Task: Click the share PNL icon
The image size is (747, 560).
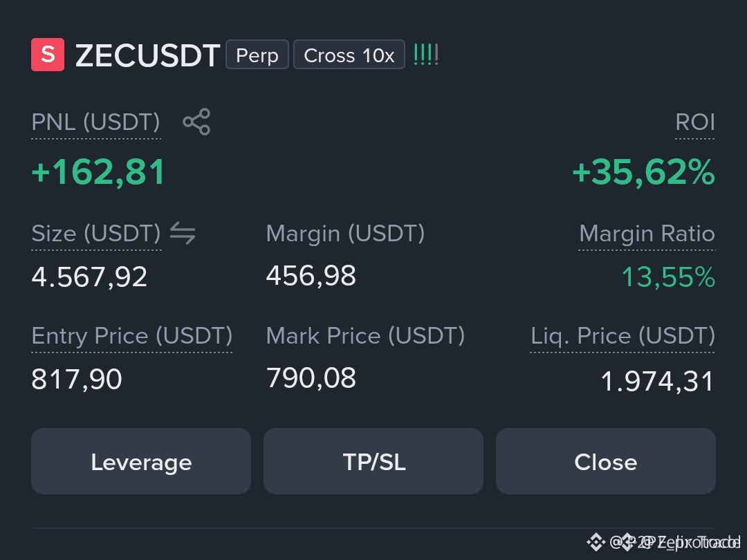Action: (196, 122)
